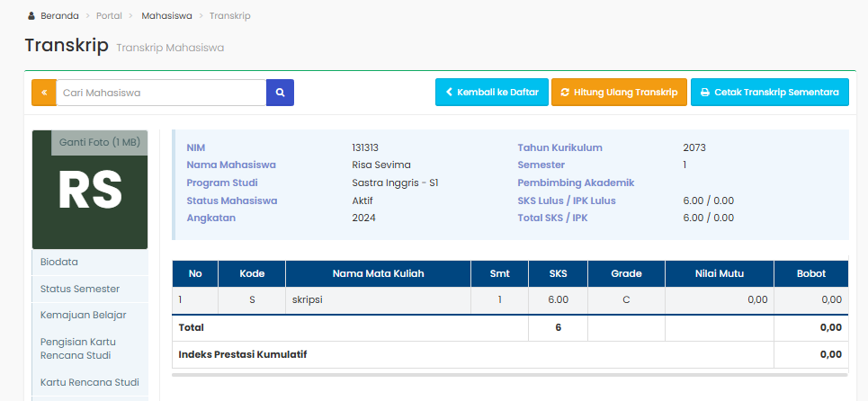
Task: Open the Biodata sidebar menu
Action: [x=90, y=263]
